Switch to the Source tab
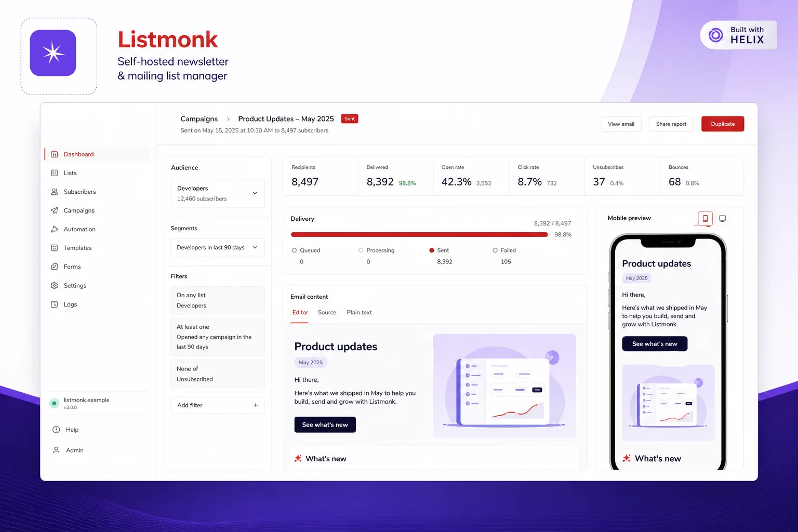This screenshot has width=798, height=532. 327,313
